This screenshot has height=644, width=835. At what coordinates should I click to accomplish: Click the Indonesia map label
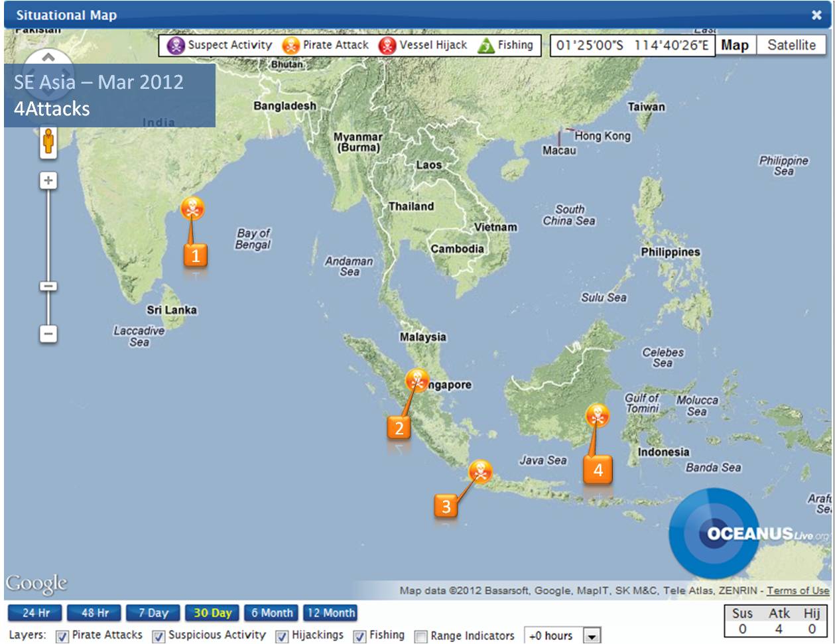pyautogui.click(x=664, y=452)
